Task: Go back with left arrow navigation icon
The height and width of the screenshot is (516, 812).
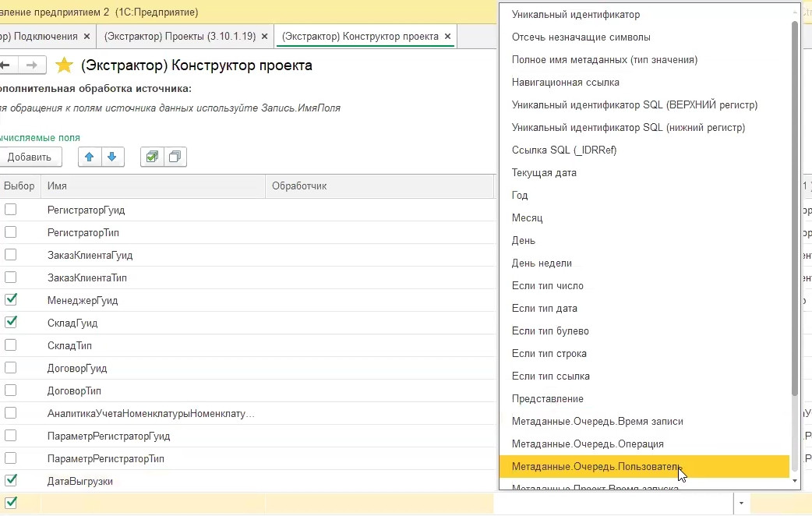Action: pyautogui.click(x=6, y=65)
